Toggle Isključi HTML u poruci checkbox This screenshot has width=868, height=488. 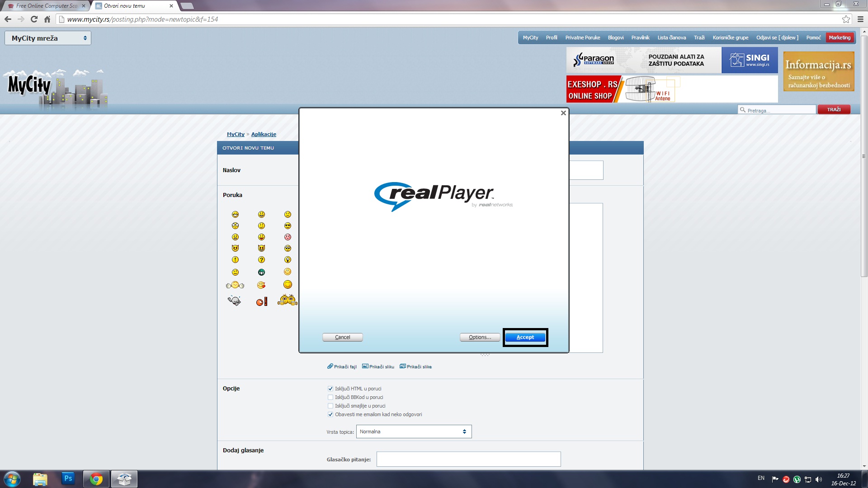(x=330, y=389)
